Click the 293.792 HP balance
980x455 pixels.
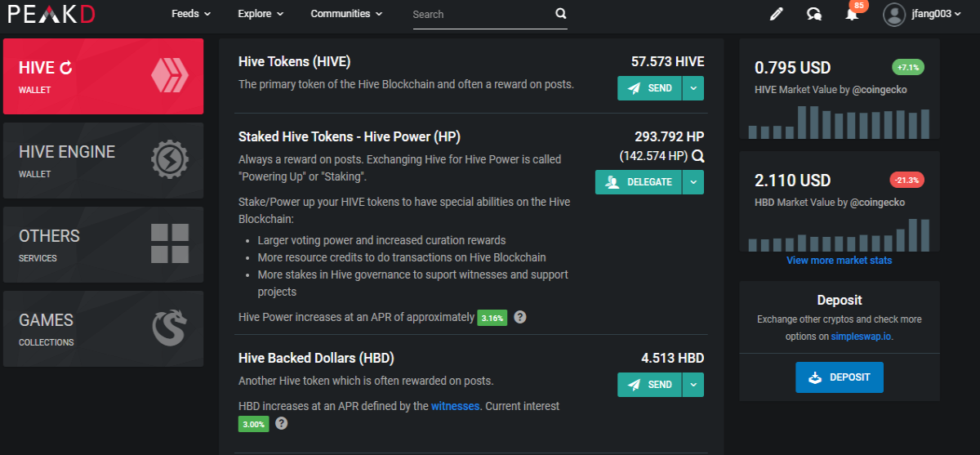coord(669,136)
